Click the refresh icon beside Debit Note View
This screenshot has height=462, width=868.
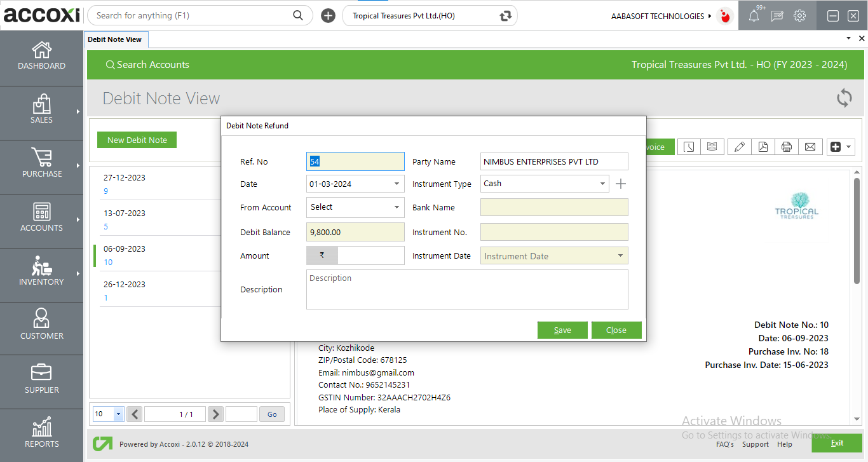point(844,98)
